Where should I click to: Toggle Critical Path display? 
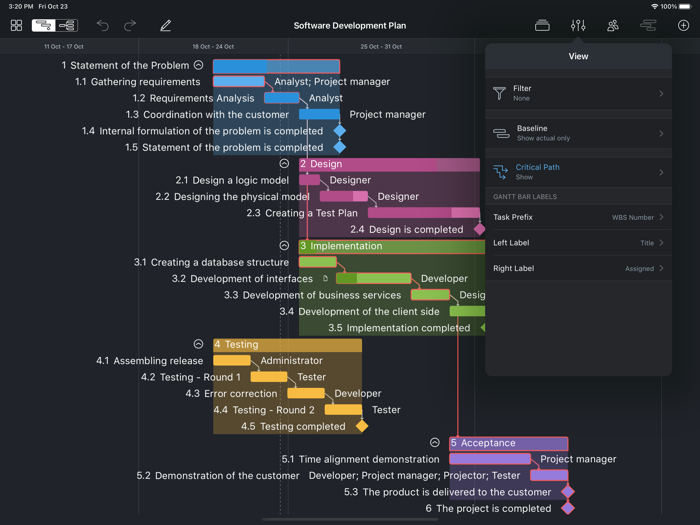[x=578, y=172]
